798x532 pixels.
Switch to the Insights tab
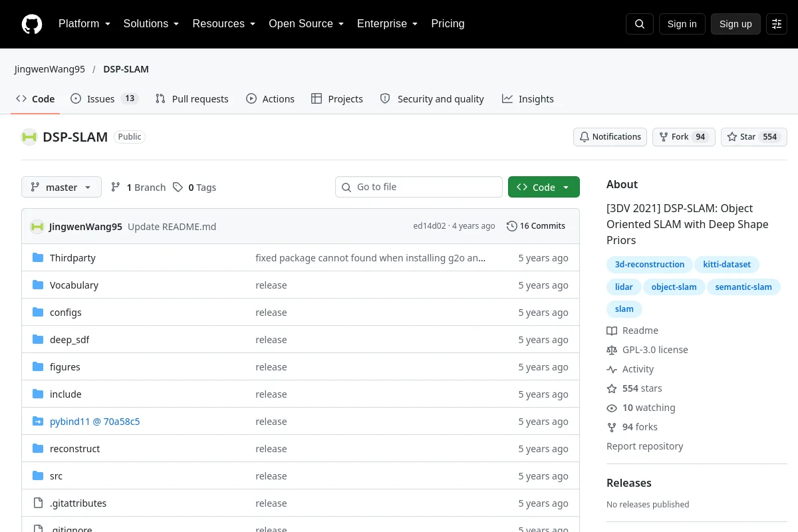click(528, 99)
